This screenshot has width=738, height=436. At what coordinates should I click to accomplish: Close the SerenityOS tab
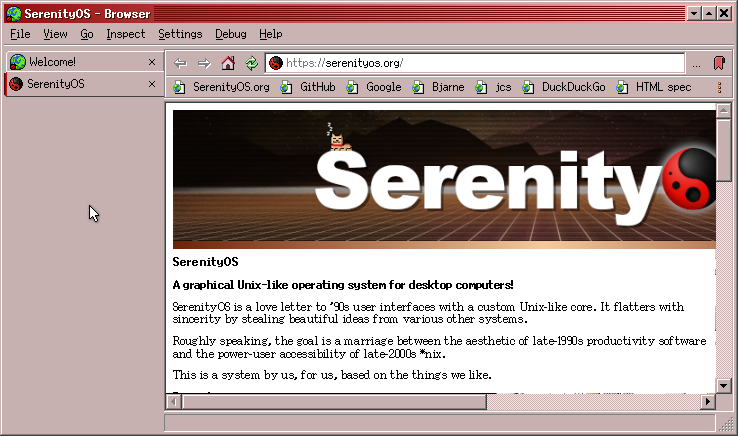click(152, 84)
